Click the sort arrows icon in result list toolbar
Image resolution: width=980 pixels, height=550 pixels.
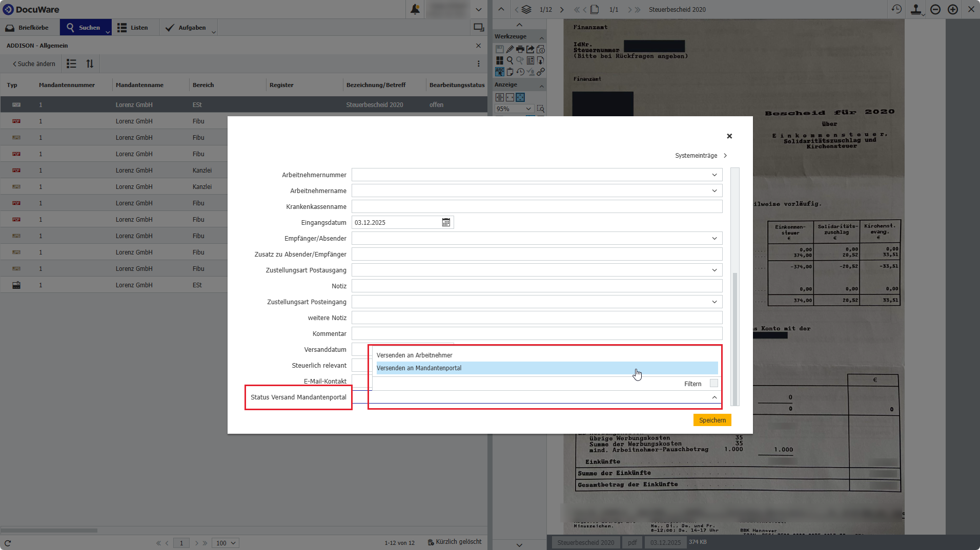(90, 64)
